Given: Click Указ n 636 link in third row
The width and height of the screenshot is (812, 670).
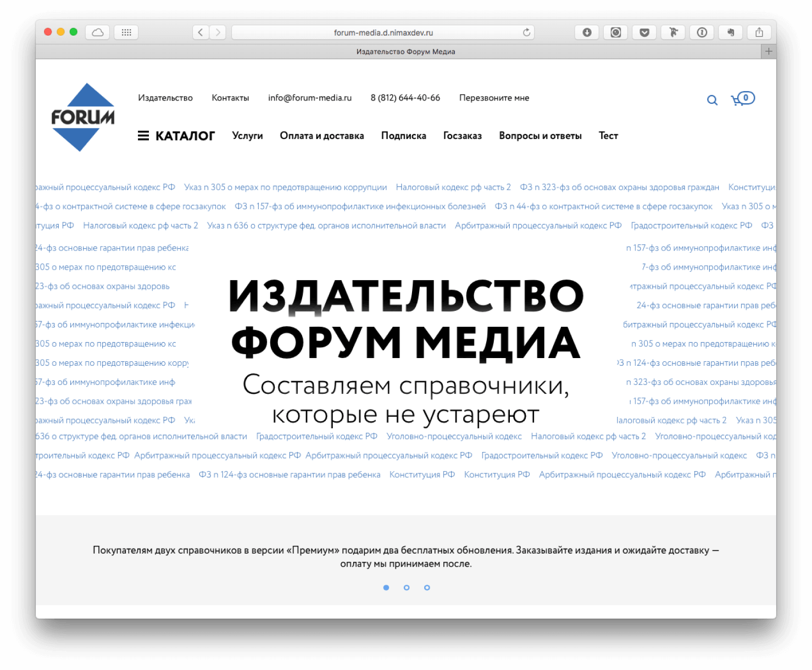Looking at the screenshot, I should 326,226.
